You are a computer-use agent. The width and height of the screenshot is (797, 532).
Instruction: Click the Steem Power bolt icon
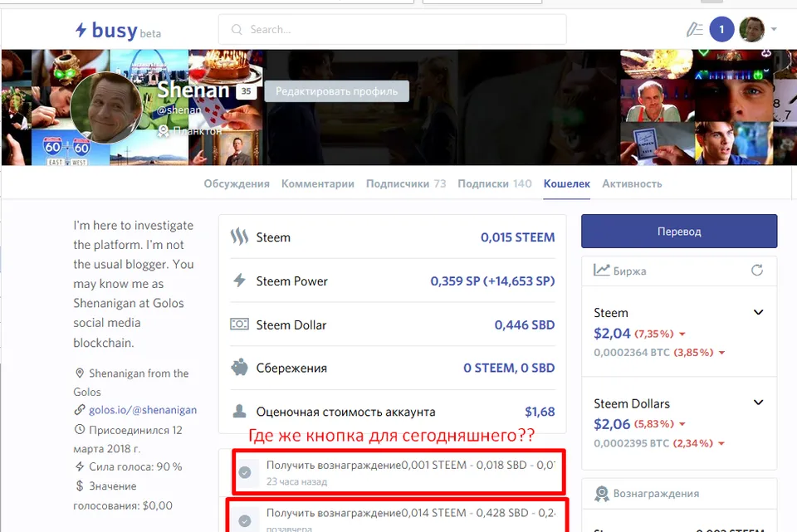point(239,281)
